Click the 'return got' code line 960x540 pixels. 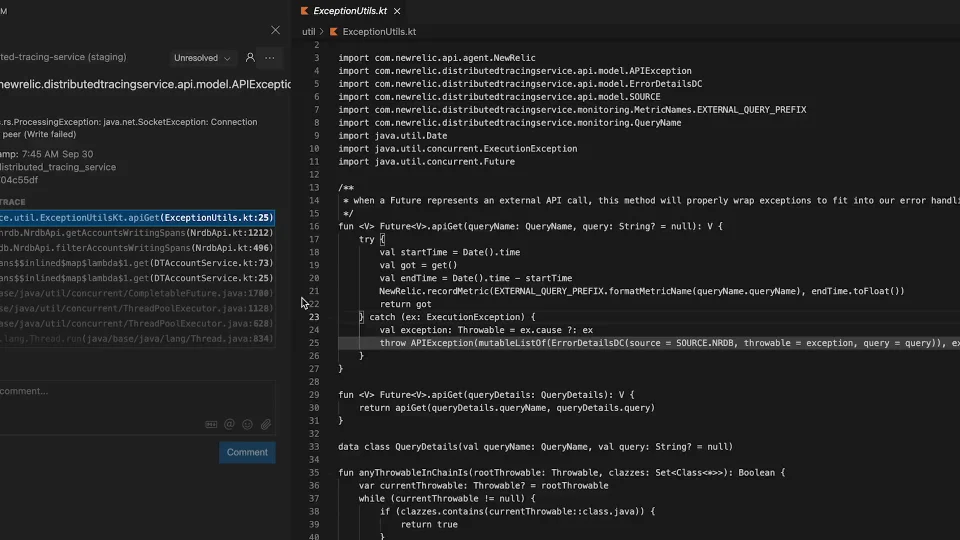click(405, 304)
